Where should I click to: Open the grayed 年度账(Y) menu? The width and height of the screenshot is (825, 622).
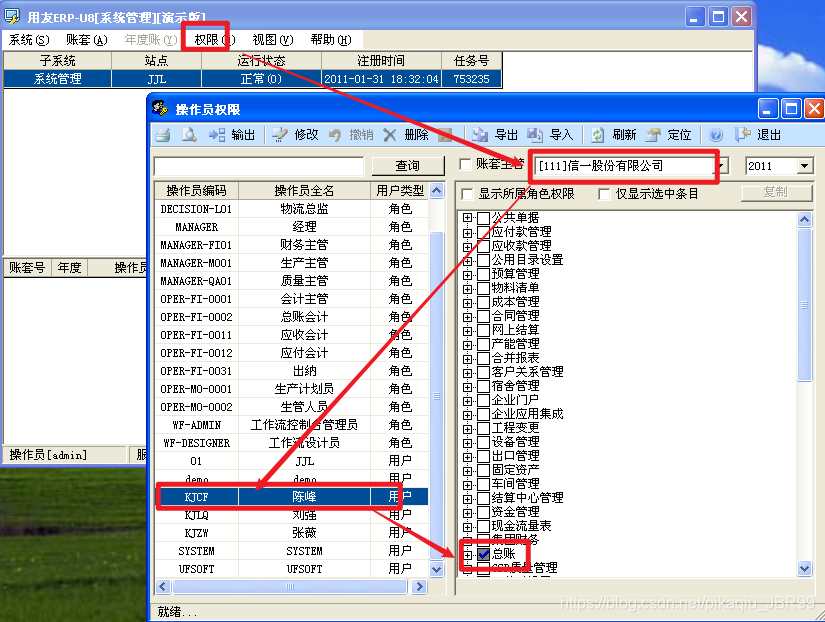[150, 40]
